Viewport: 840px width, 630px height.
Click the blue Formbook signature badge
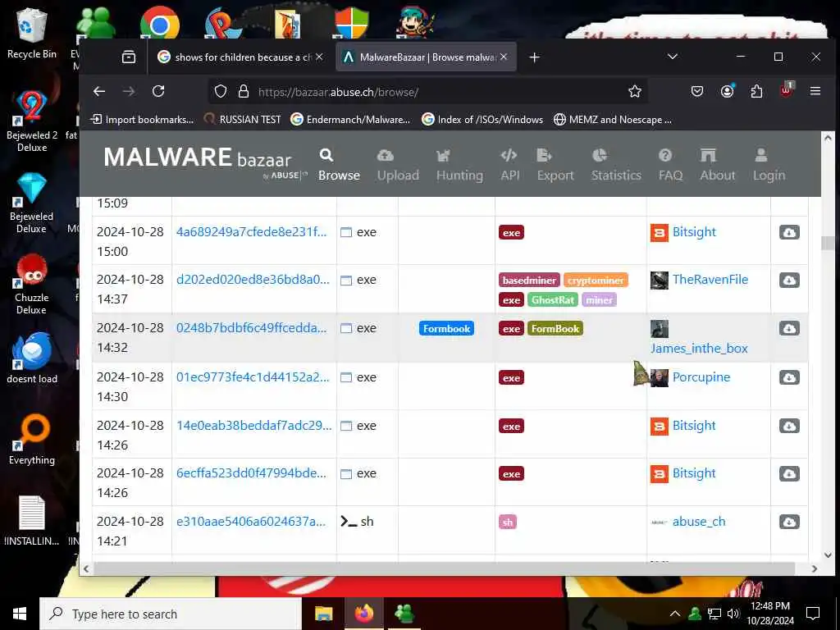point(446,328)
